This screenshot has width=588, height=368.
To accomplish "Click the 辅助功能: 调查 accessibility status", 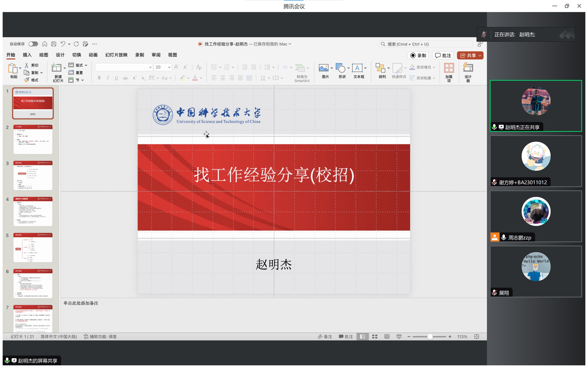I will (x=100, y=337).
